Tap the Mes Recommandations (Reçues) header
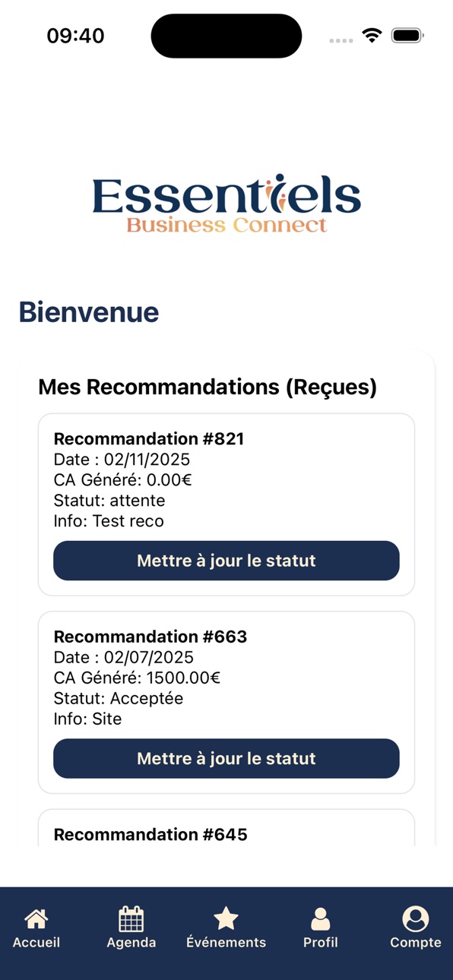 coord(207,387)
